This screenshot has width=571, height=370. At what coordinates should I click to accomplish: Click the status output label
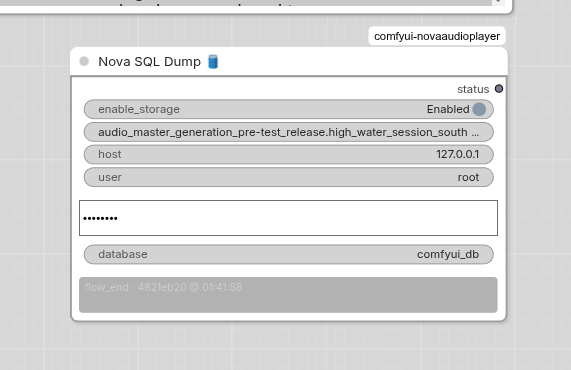(473, 89)
